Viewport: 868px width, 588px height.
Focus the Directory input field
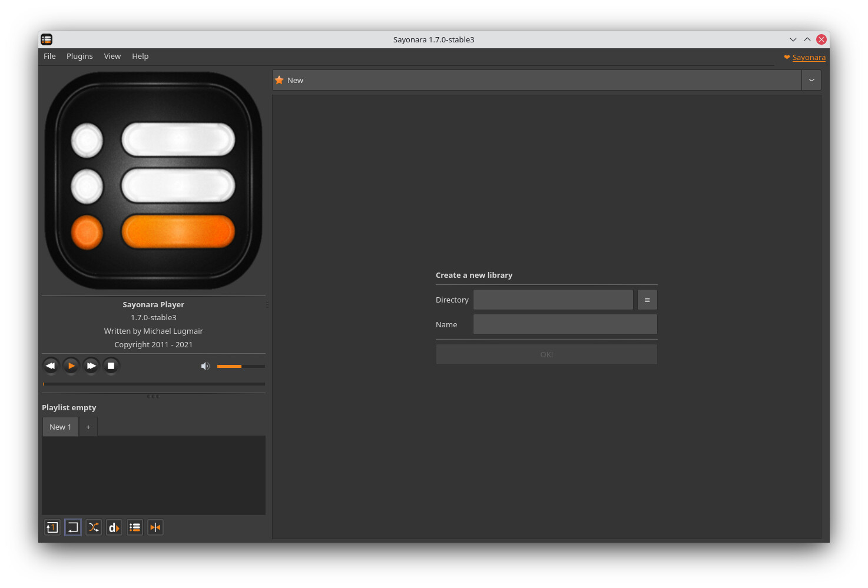pyautogui.click(x=553, y=300)
